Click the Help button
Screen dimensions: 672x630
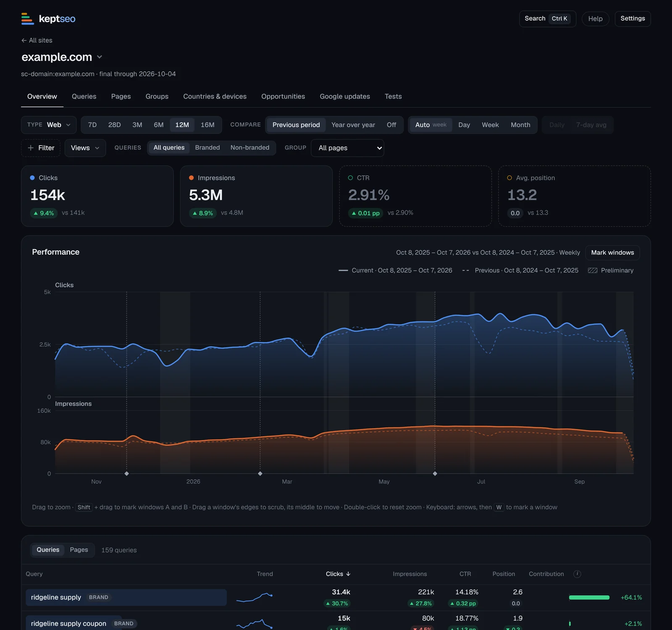595,18
